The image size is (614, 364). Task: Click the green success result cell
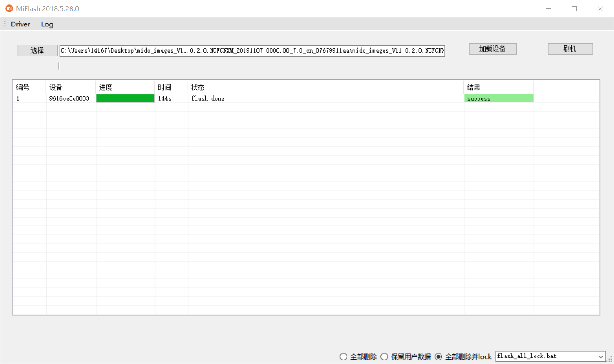tap(499, 98)
